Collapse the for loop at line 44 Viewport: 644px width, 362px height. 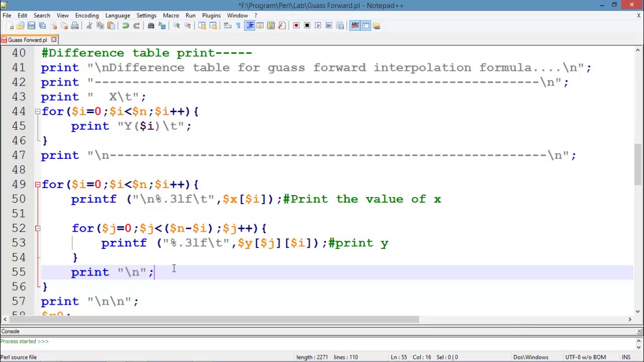(38, 111)
